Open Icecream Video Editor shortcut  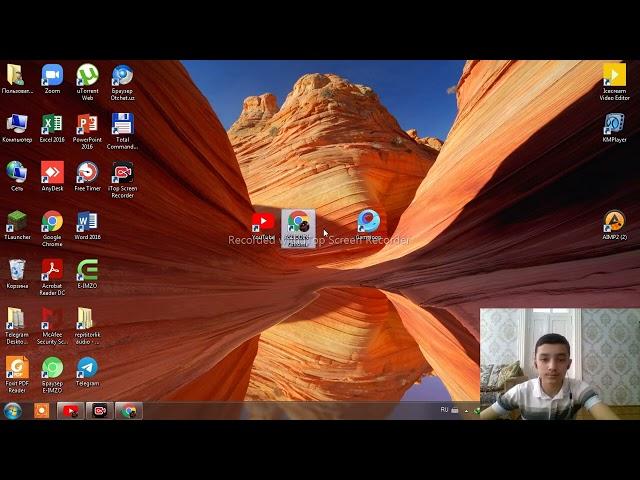click(x=614, y=76)
